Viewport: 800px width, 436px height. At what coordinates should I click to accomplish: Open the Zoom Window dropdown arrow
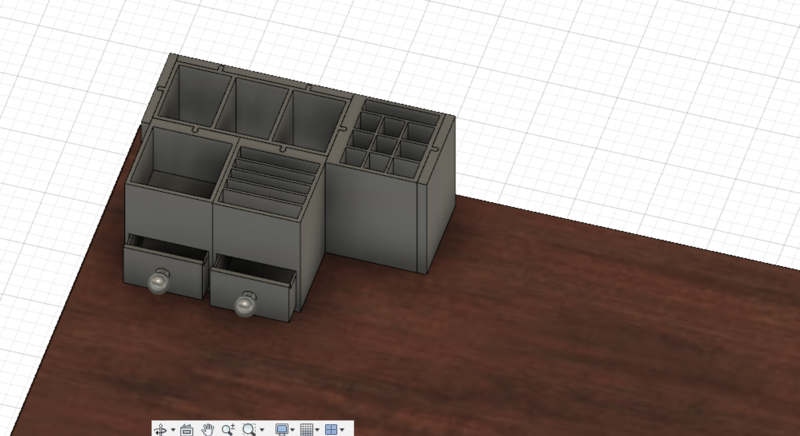pyautogui.click(x=262, y=430)
